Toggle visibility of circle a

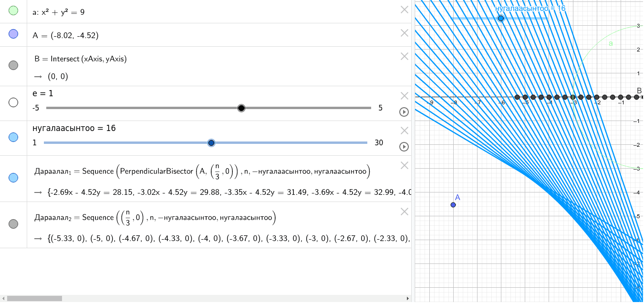point(13,10)
